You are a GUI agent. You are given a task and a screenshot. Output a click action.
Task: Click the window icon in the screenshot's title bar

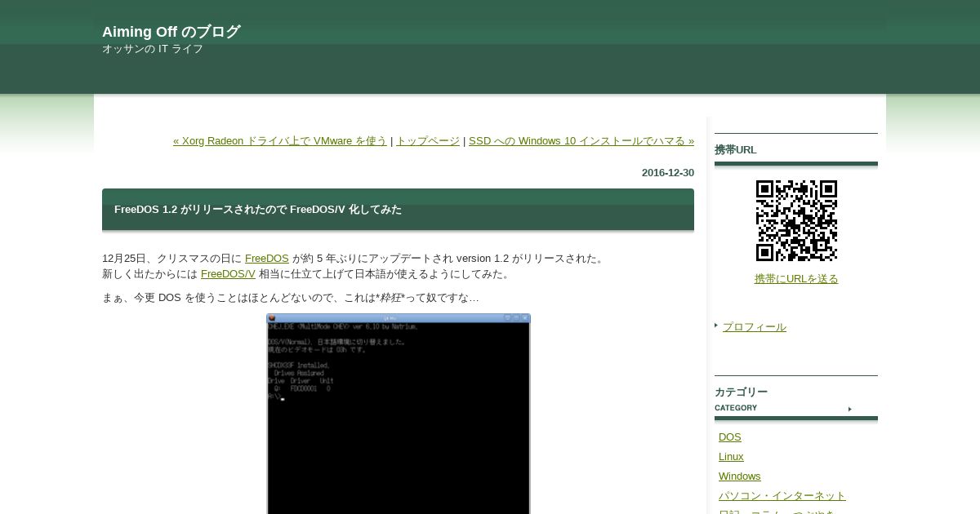(x=272, y=318)
